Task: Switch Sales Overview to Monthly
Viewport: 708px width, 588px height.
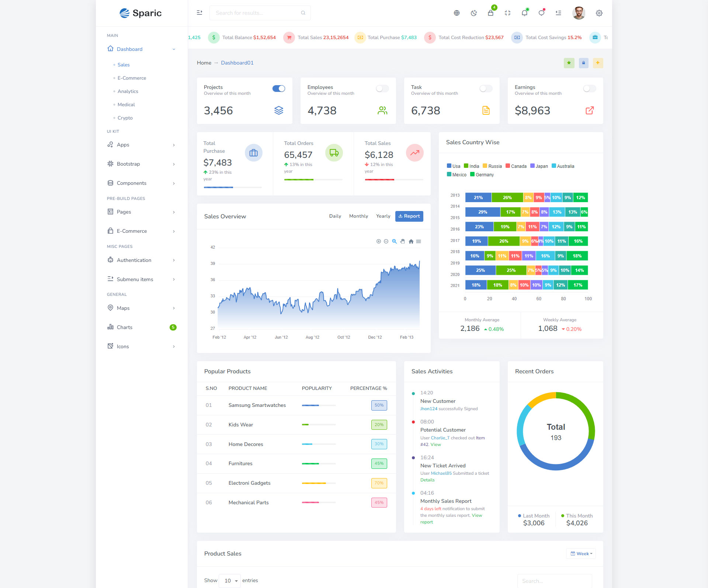Action: [x=358, y=216]
